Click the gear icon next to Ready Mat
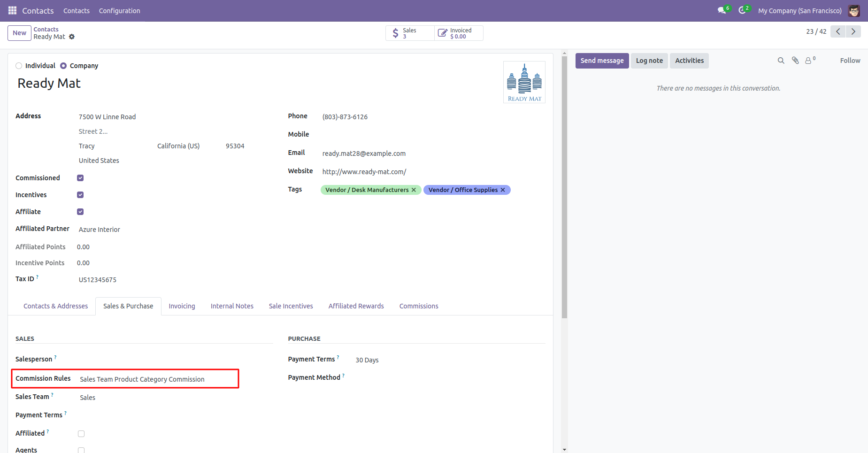The image size is (868, 453). (72, 37)
